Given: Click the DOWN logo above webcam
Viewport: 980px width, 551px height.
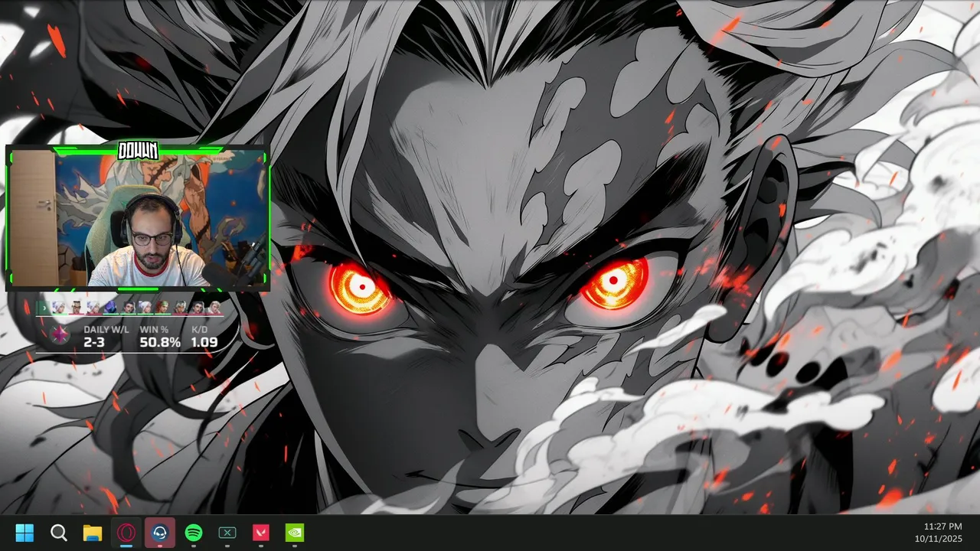Looking at the screenshot, I should pos(138,150).
